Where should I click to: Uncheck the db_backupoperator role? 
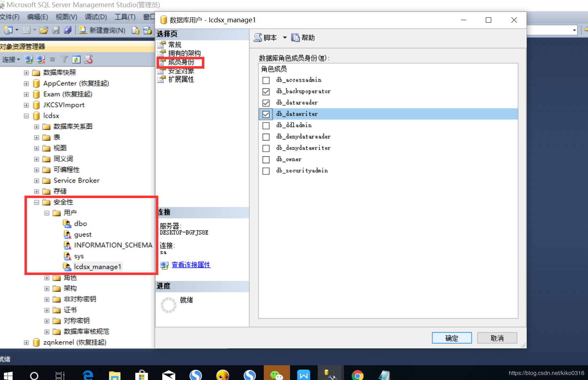pos(266,92)
